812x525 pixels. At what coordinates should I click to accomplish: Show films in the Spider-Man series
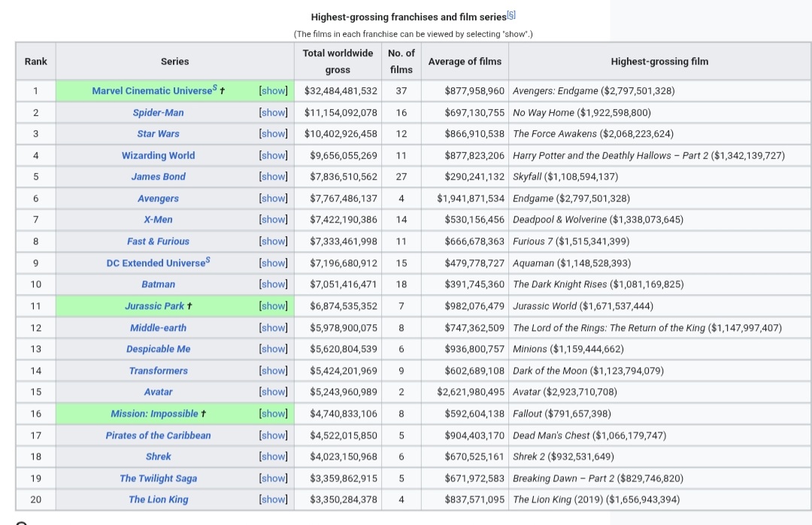tap(274, 113)
